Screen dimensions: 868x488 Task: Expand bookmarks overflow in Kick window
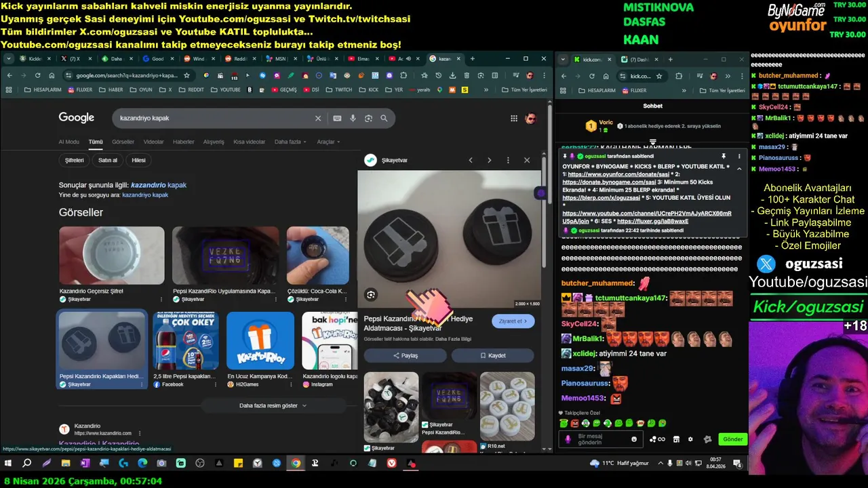click(x=684, y=90)
